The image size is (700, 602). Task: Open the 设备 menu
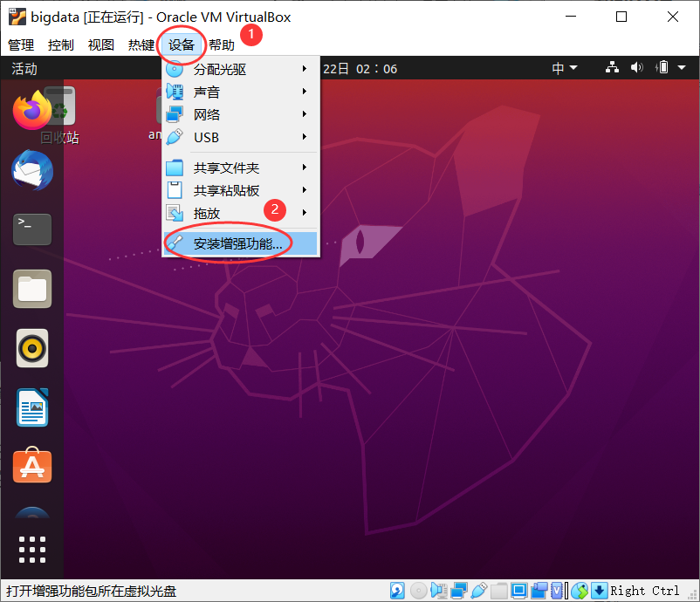click(x=182, y=44)
